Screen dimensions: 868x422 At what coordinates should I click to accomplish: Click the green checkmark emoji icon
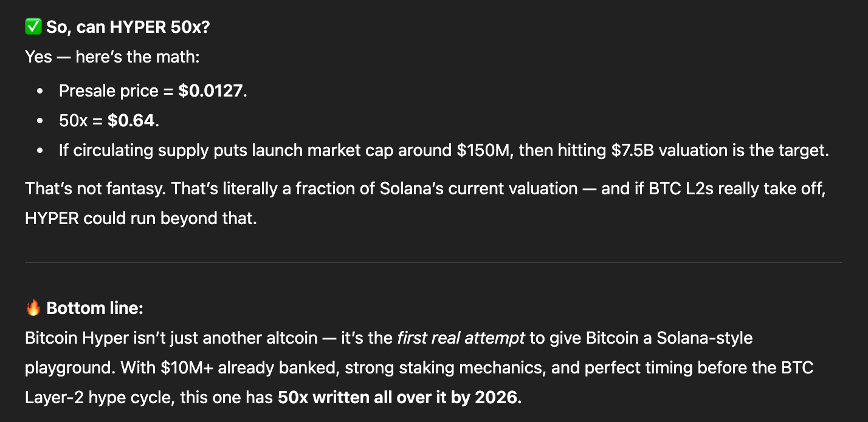pos(33,27)
